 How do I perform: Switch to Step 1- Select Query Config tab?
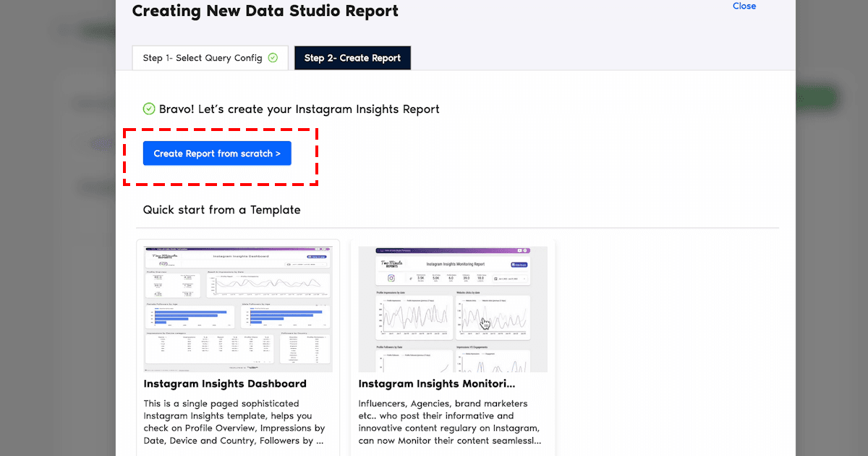coord(210,58)
